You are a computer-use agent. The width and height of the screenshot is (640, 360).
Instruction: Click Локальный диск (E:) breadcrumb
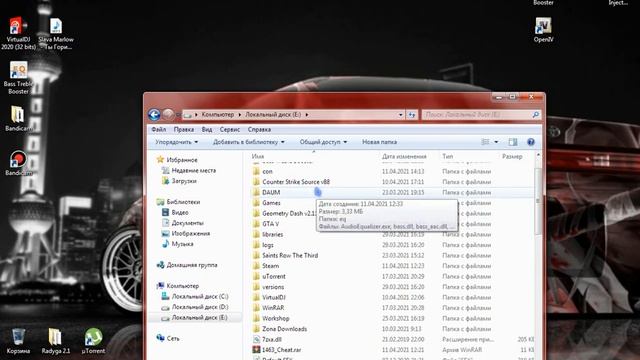coord(273,115)
